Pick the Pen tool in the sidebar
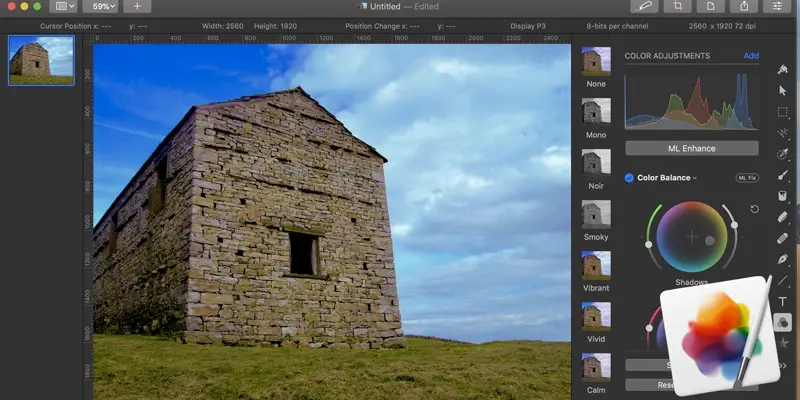Screen dimensions: 800x400 pyautogui.click(x=783, y=259)
